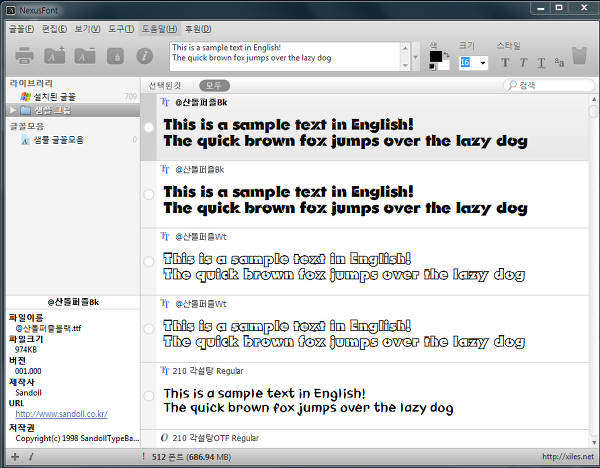Toggle underline style T icon
This screenshot has height=468, width=600.
click(x=541, y=63)
